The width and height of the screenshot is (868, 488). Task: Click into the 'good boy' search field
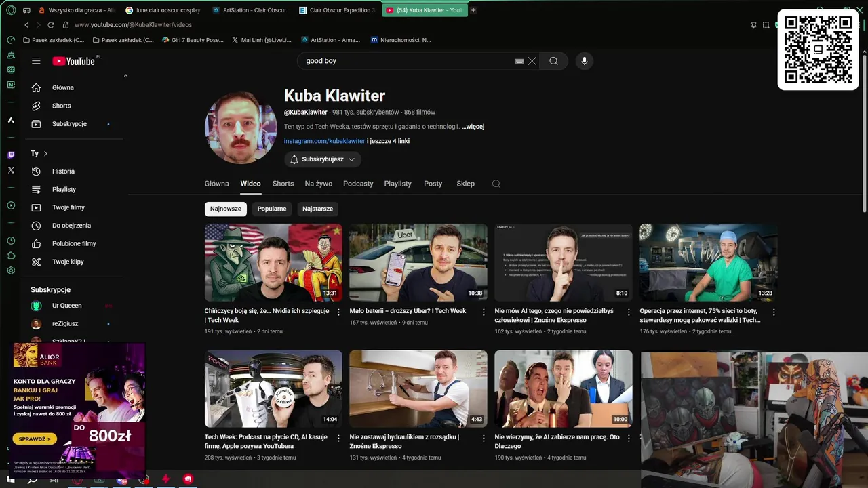(407, 61)
